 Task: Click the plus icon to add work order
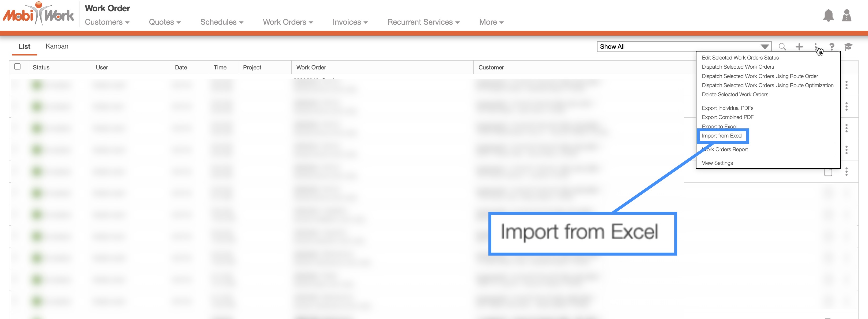click(x=799, y=47)
